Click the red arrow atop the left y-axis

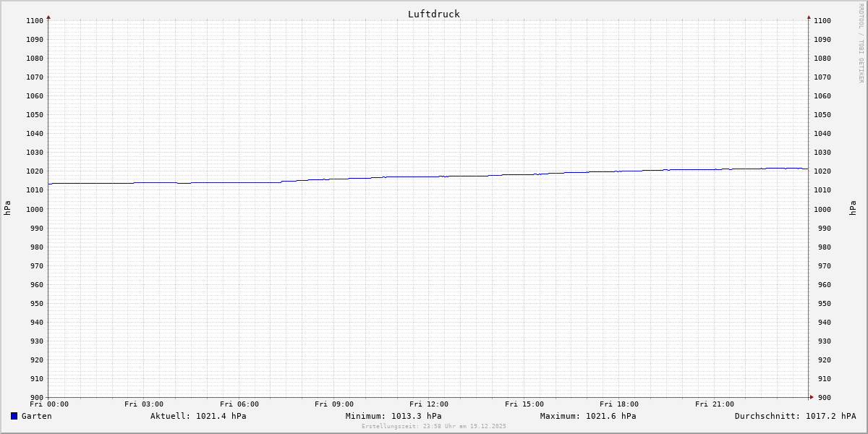coord(48,17)
